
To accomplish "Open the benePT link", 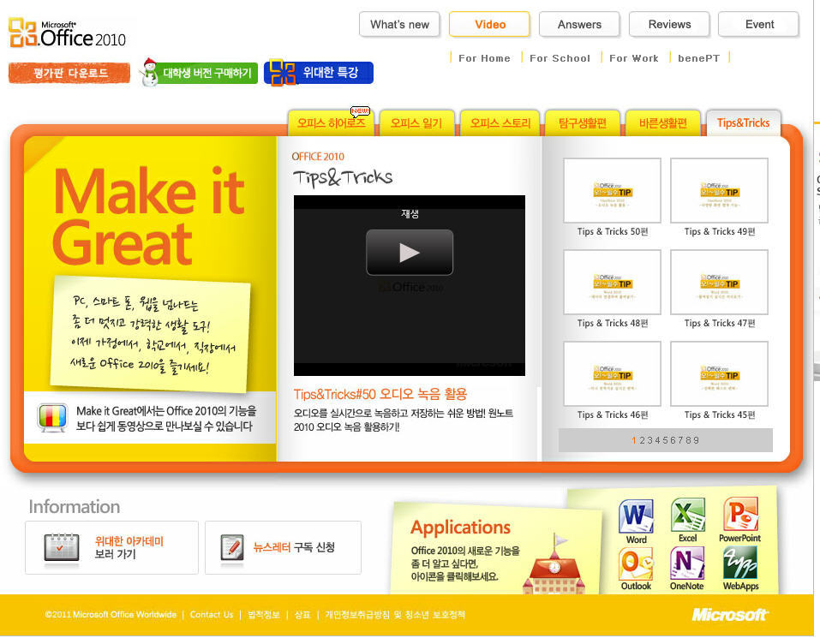I will [698, 58].
